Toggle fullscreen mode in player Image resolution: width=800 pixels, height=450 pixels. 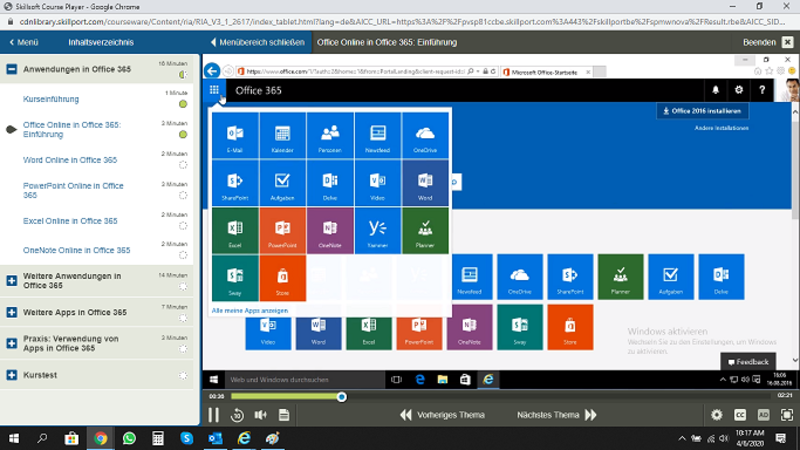tap(787, 415)
